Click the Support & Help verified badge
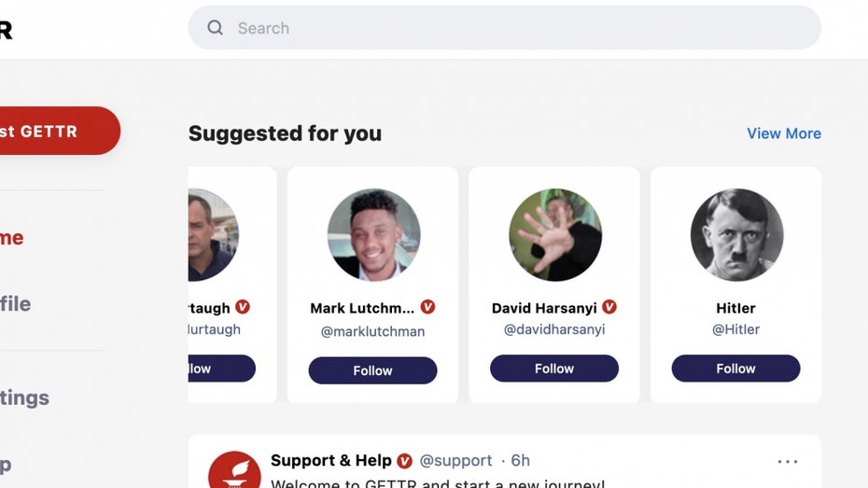Viewport: 868px width, 488px height. click(x=404, y=461)
